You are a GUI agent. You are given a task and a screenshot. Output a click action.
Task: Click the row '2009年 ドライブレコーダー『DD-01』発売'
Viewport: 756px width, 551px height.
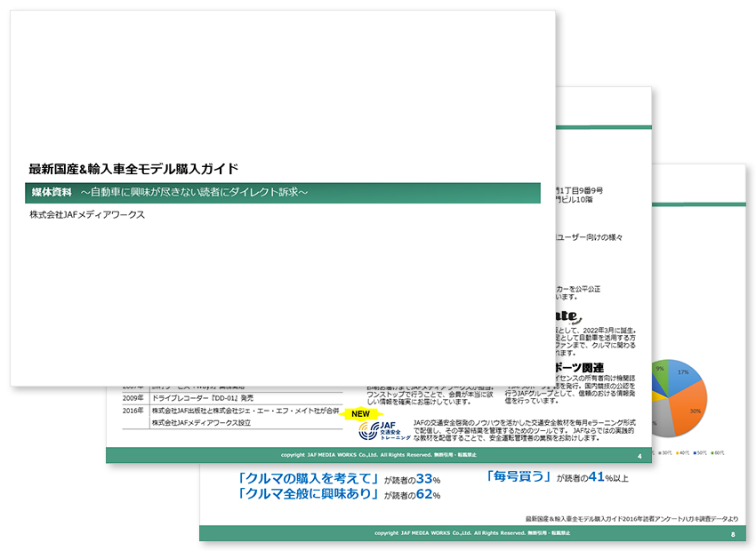tap(232, 398)
